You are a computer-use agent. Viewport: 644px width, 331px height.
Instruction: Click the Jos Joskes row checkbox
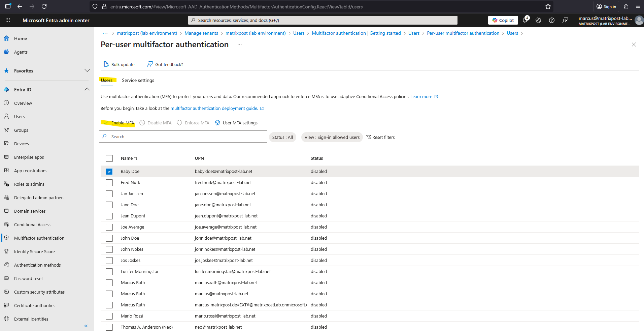[x=109, y=261]
